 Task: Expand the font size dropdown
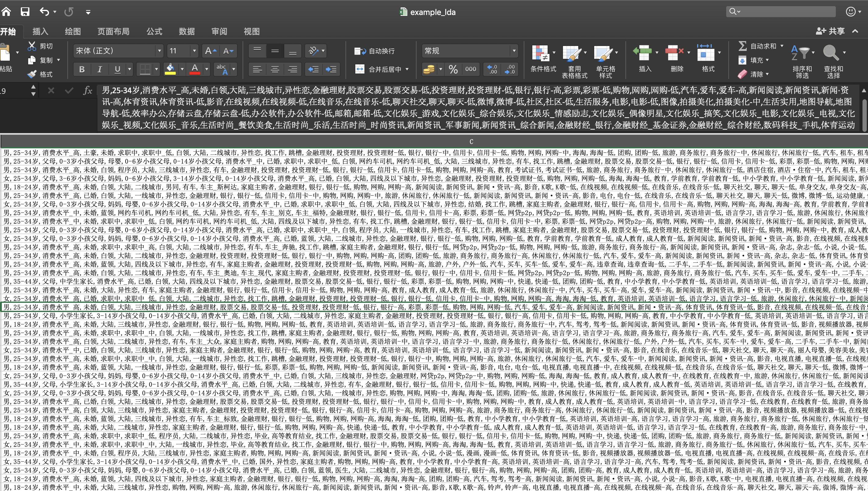pyautogui.click(x=194, y=51)
